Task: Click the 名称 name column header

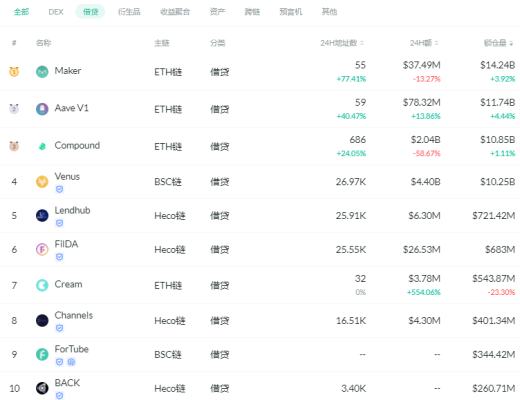Action: (x=43, y=43)
